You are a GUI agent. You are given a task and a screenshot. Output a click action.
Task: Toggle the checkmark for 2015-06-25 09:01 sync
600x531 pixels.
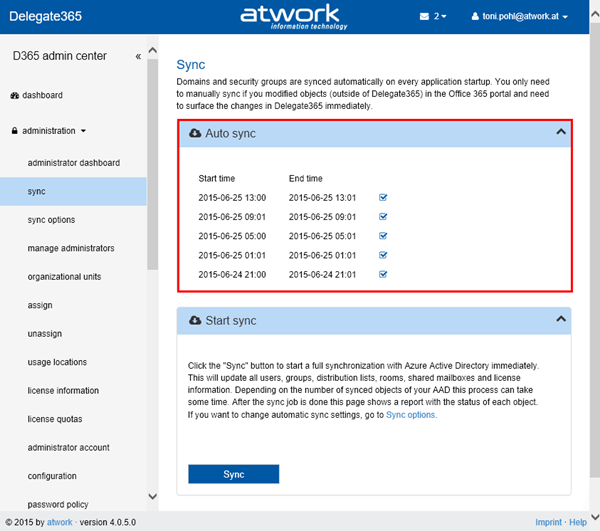(x=383, y=217)
